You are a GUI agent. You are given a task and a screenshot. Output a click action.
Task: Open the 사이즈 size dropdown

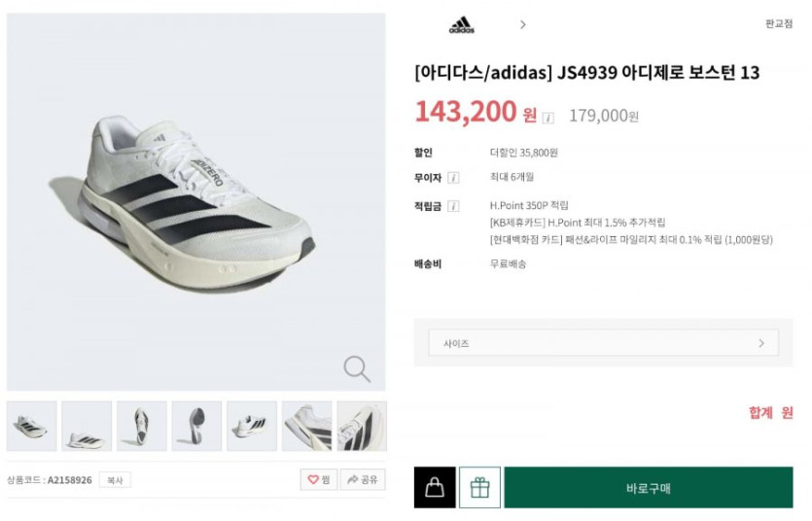pos(603,343)
